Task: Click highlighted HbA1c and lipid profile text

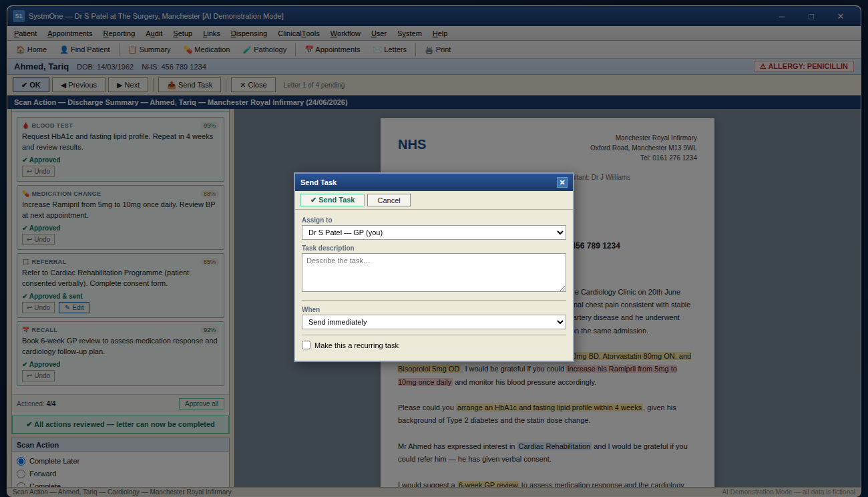Action: pos(550,407)
